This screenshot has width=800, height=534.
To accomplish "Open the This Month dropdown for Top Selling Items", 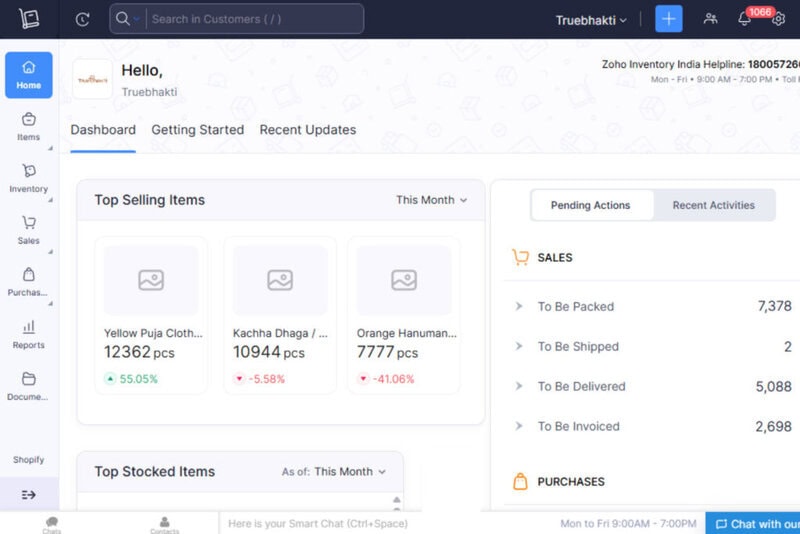I will tap(431, 200).
